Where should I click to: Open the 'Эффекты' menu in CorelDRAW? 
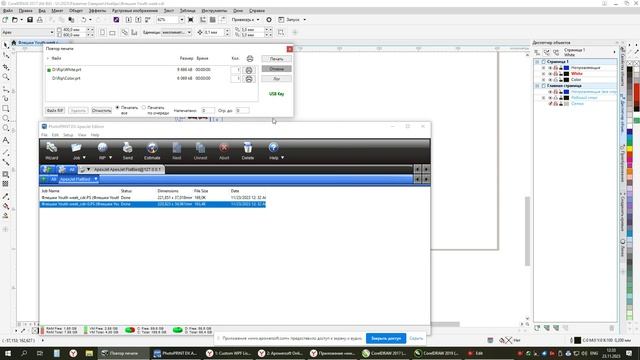[x=97, y=11]
